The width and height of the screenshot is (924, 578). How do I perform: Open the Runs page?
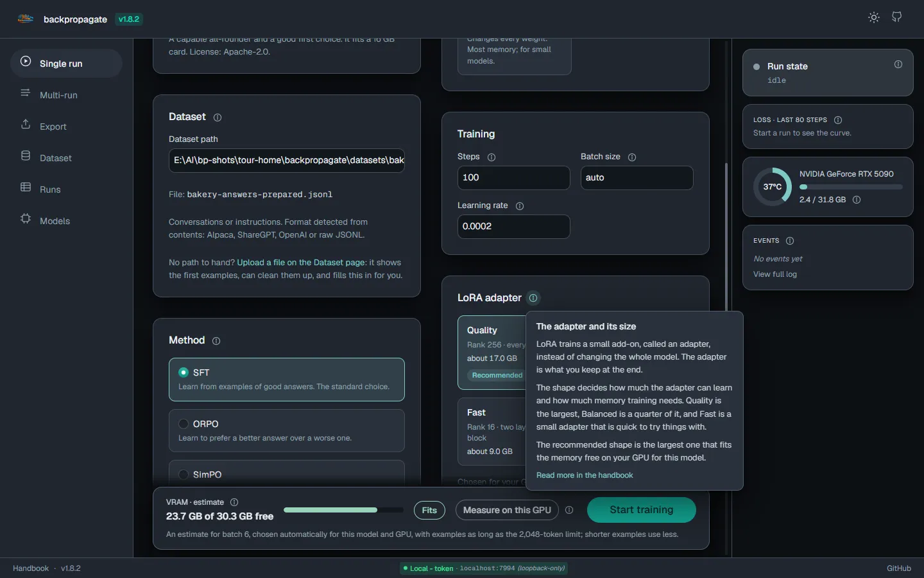66,189
